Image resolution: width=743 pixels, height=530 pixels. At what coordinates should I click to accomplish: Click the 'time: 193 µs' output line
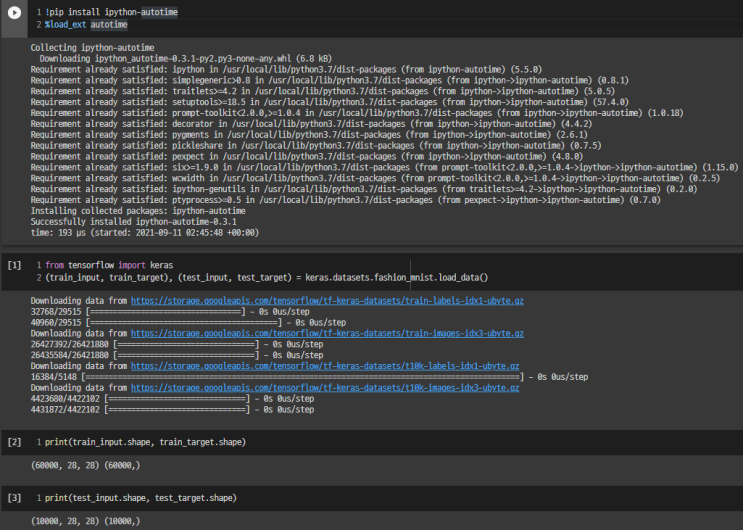pyautogui.click(x=145, y=232)
